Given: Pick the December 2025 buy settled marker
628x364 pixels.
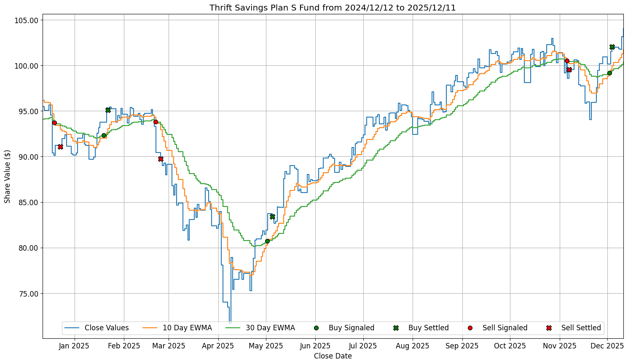Looking at the screenshot, I should click(612, 47).
